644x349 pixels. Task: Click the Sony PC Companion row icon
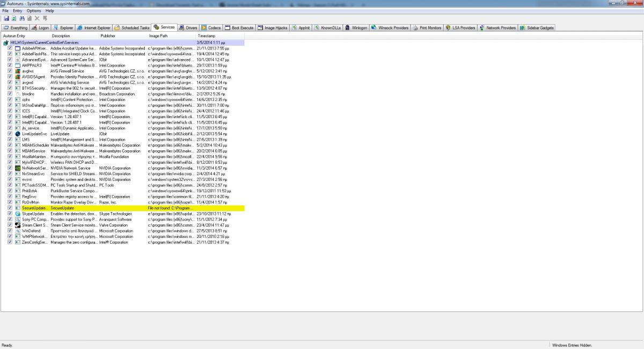(x=18, y=219)
